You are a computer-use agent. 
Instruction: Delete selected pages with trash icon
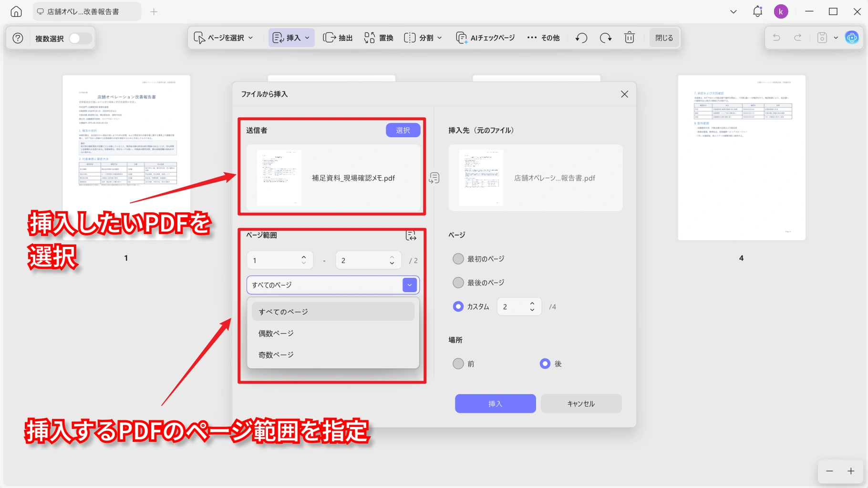pos(630,38)
